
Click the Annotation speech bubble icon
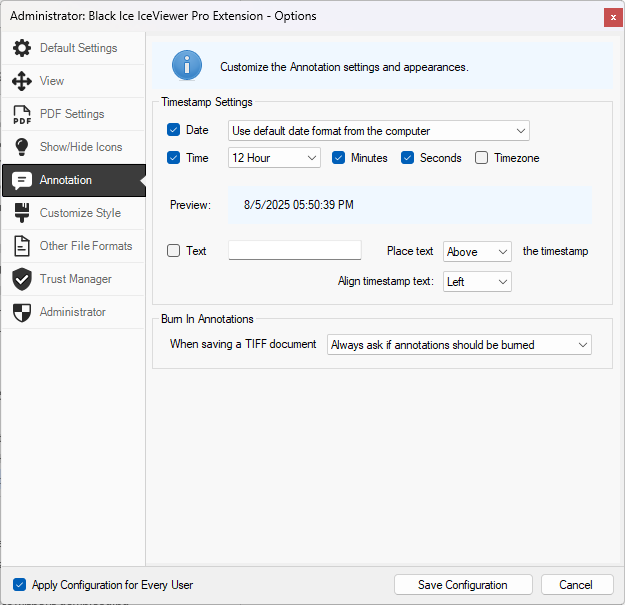(22, 181)
